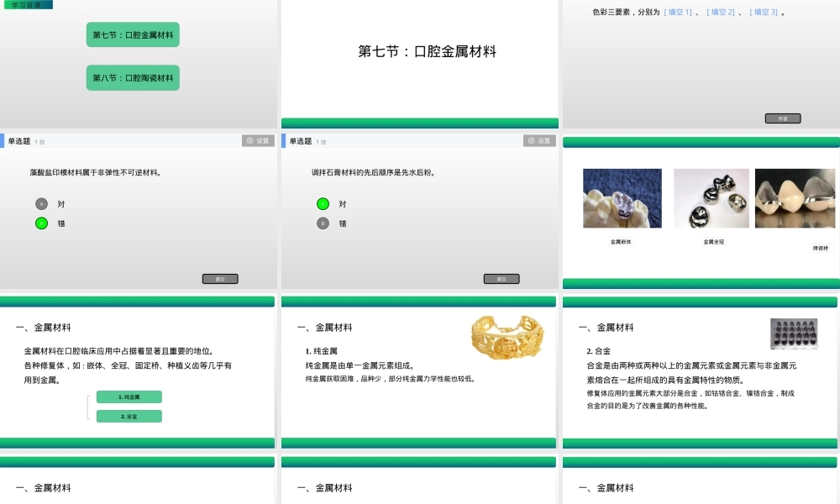Click the 金属全冠 caption
Image resolution: width=840 pixels, height=504 pixels.
pyautogui.click(x=713, y=242)
